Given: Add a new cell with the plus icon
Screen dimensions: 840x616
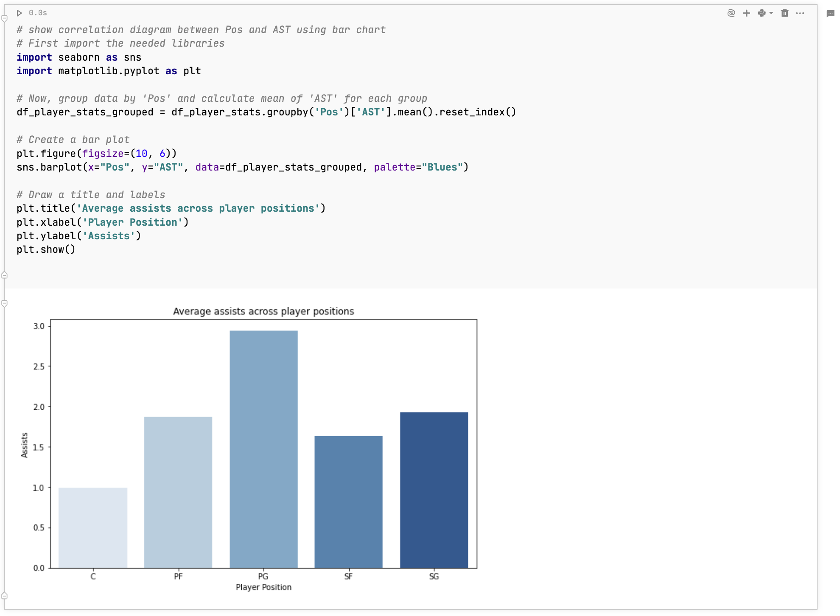Looking at the screenshot, I should pos(747,13).
